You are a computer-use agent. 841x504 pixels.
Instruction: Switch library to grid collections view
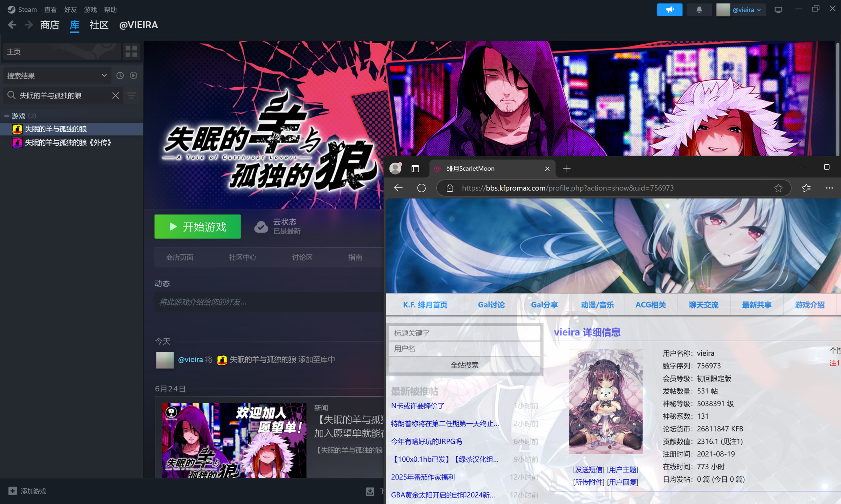coord(131,51)
